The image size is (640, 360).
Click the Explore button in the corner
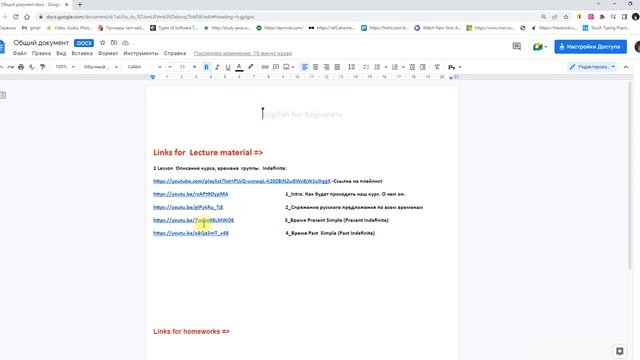pyautogui.click(x=619, y=351)
